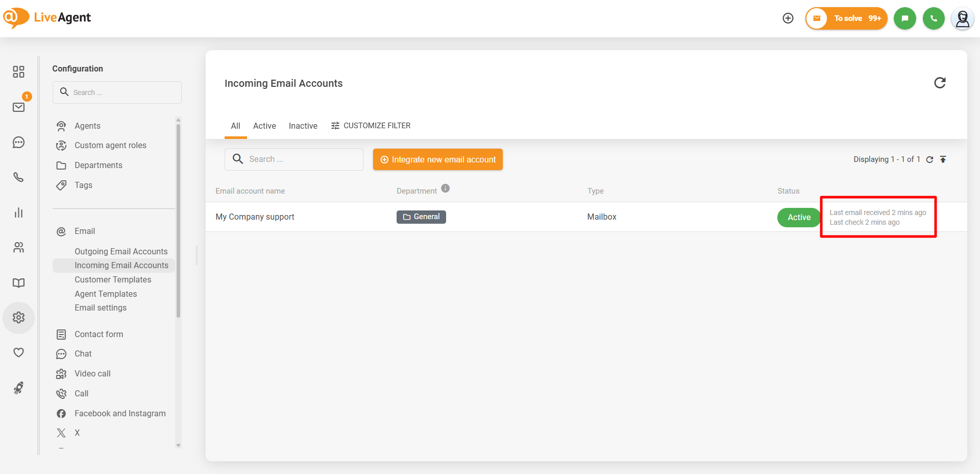Image resolution: width=980 pixels, height=474 pixels.
Task: Click the green chat button in header
Action: pos(904,18)
